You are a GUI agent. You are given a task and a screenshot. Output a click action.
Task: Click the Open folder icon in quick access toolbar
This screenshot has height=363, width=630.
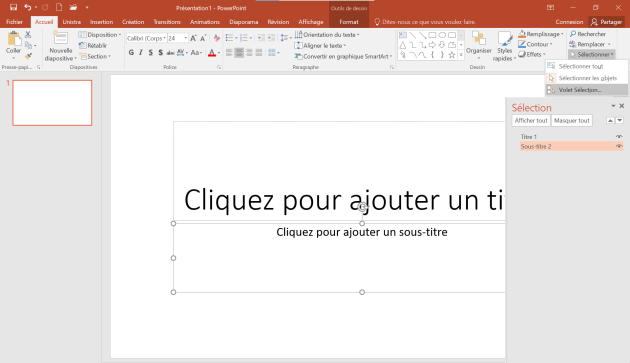click(73, 7)
